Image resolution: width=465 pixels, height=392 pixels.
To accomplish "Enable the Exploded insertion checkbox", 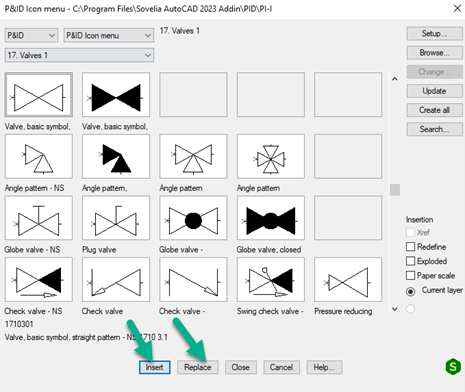I will coord(410,261).
